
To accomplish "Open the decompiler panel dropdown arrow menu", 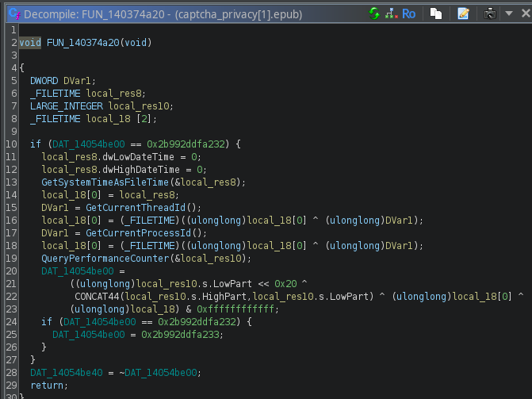I will tap(509, 13).
